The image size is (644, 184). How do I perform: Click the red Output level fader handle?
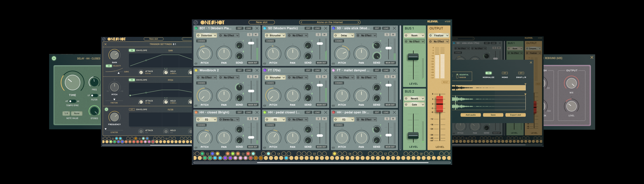(x=439, y=104)
